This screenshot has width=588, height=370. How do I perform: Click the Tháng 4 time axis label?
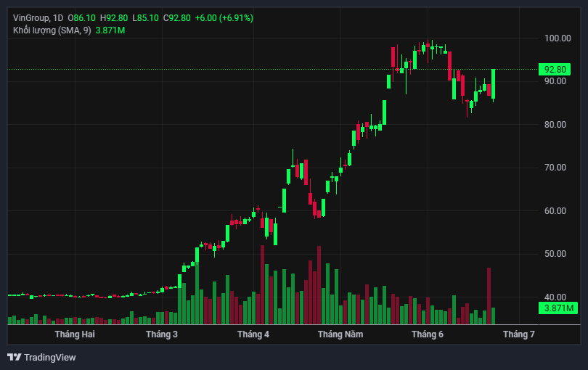pyautogui.click(x=253, y=334)
